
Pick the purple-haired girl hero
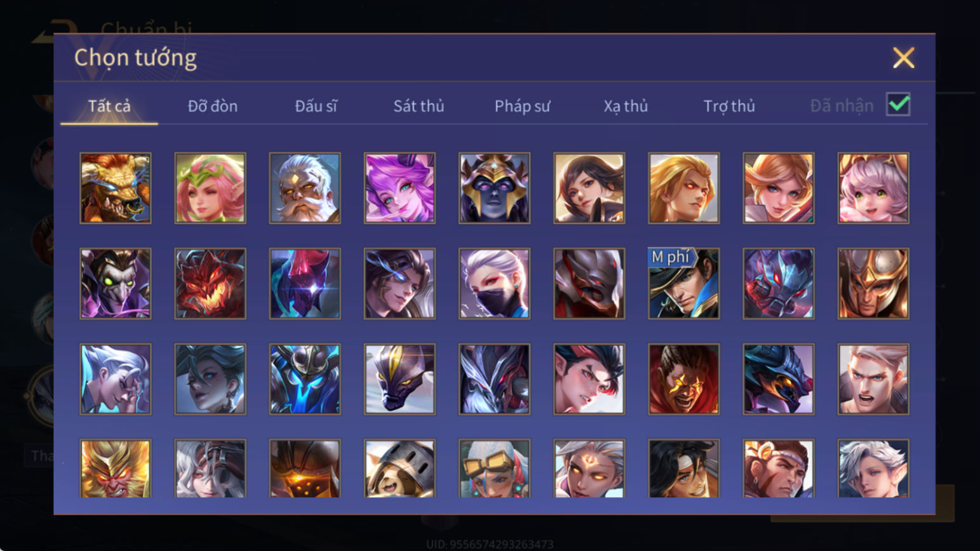point(399,188)
